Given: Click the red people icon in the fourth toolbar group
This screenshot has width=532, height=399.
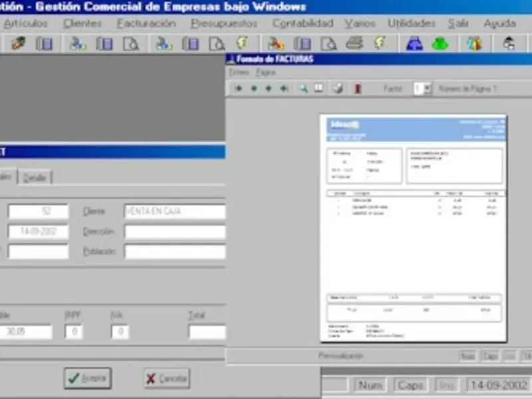Looking at the screenshot, I should (x=276, y=44).
